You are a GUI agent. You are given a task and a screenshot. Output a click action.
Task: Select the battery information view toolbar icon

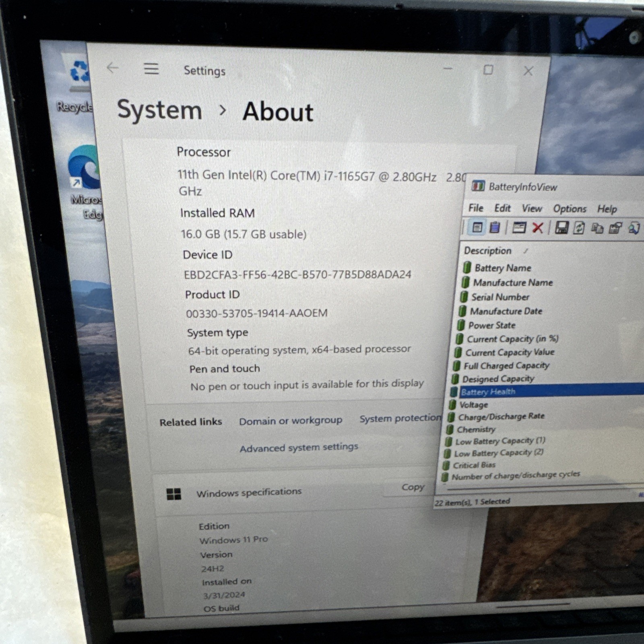point(477,228)
